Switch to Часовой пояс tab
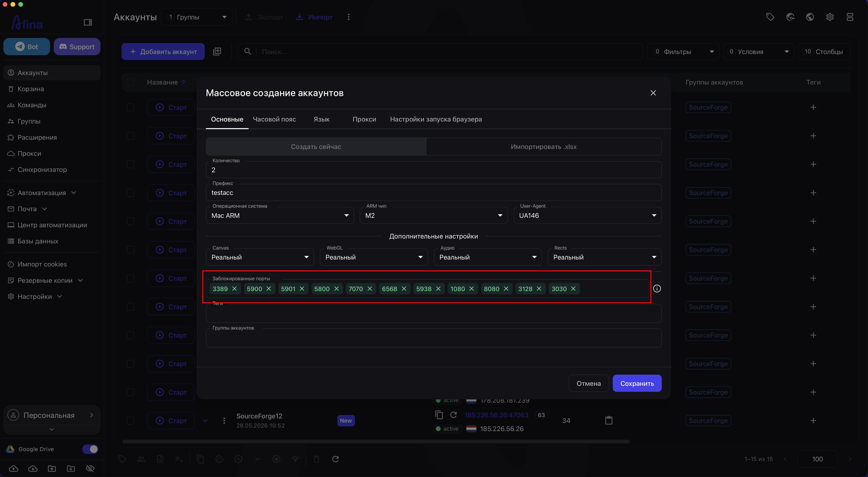The width and height of the screenshot is (868, 477). coord(274,119)
